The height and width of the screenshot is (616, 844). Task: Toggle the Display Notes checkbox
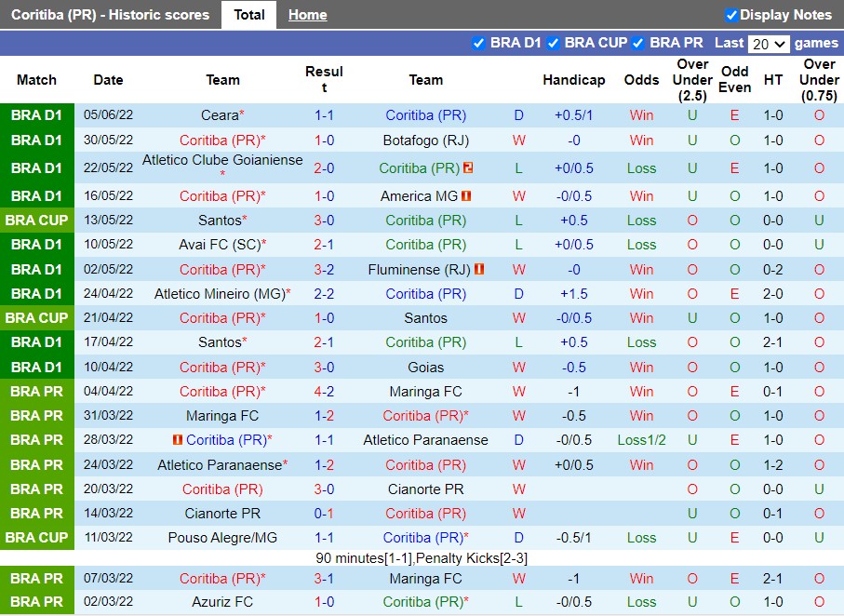(x=731, y=15)
